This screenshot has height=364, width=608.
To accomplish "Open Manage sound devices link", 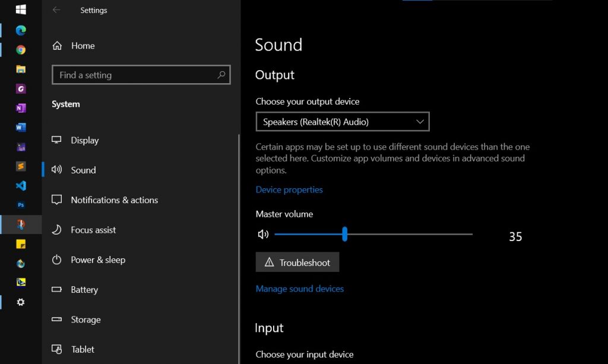I will coord(300,289).
